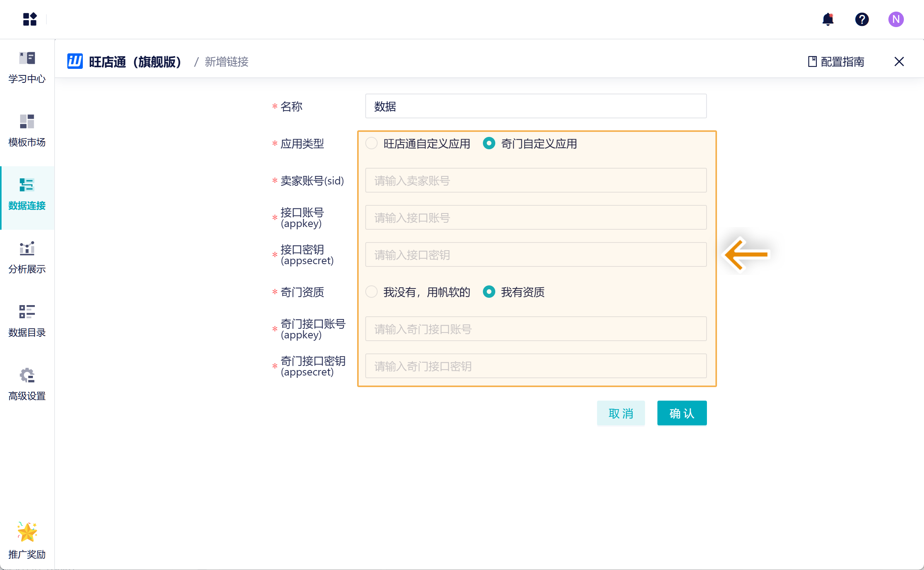Click the 配置指南 book icon
The image size is (924, 570).
point(812,61)
